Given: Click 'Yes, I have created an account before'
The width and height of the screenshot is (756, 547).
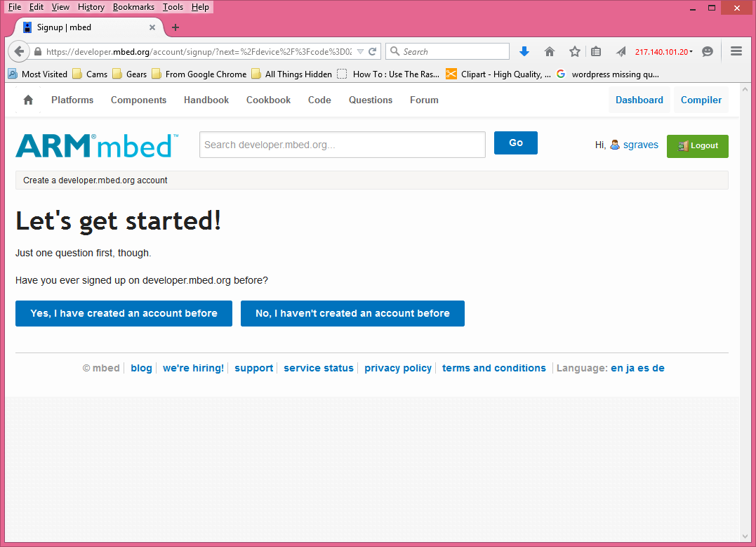Looking at the screenshot, I should point(124,313).
